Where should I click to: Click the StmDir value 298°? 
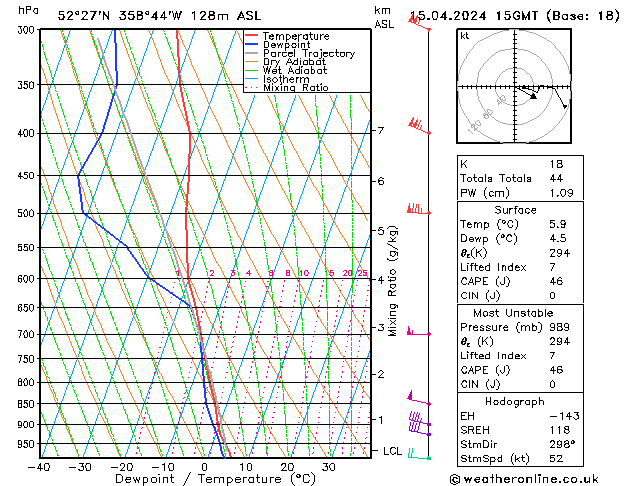point(562,444)
